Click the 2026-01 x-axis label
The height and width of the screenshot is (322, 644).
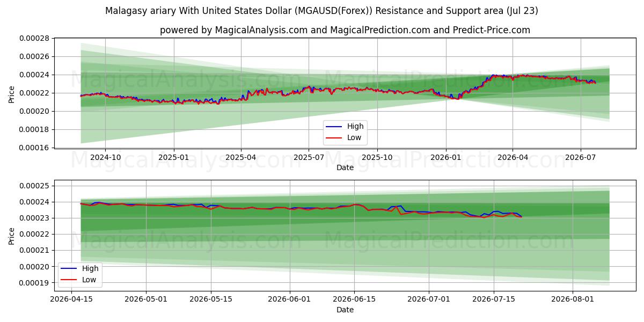(446, 157)
